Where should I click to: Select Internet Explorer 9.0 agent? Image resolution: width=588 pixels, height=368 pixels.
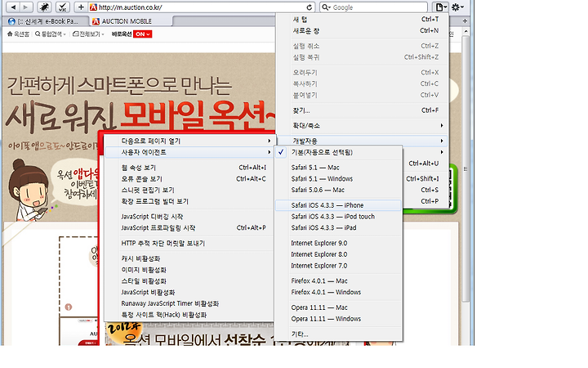[339, 244]
